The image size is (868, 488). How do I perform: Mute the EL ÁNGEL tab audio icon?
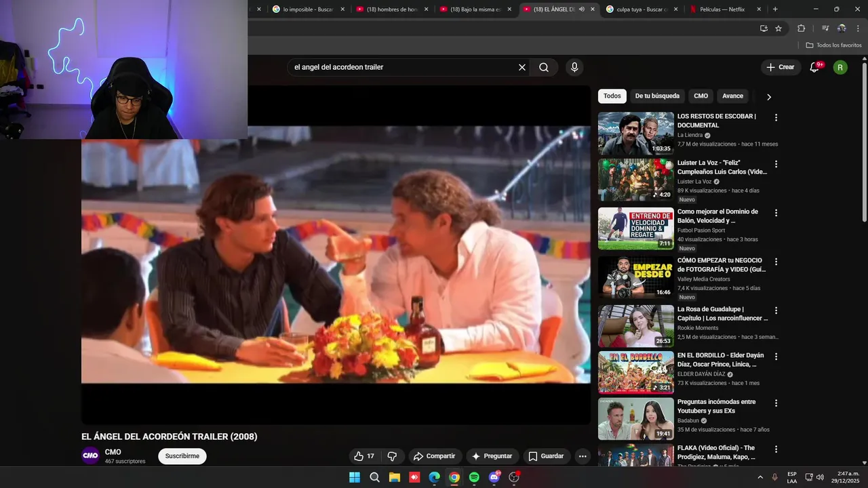tap(582, 9)
